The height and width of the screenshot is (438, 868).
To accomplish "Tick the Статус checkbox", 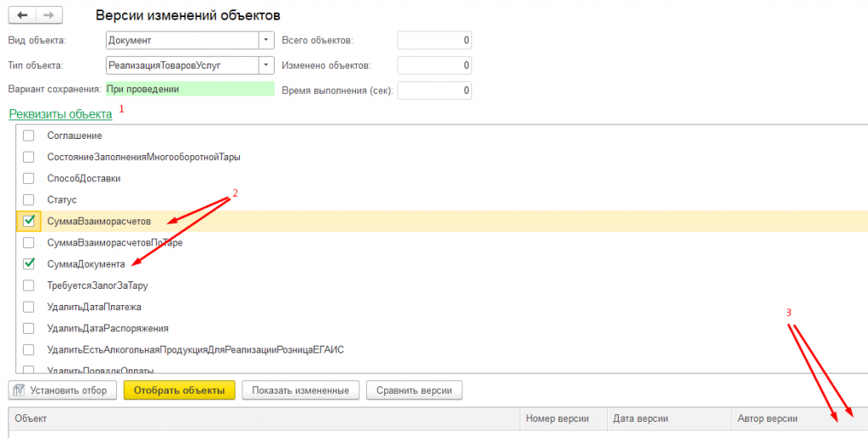I will (x=29, y=200).
